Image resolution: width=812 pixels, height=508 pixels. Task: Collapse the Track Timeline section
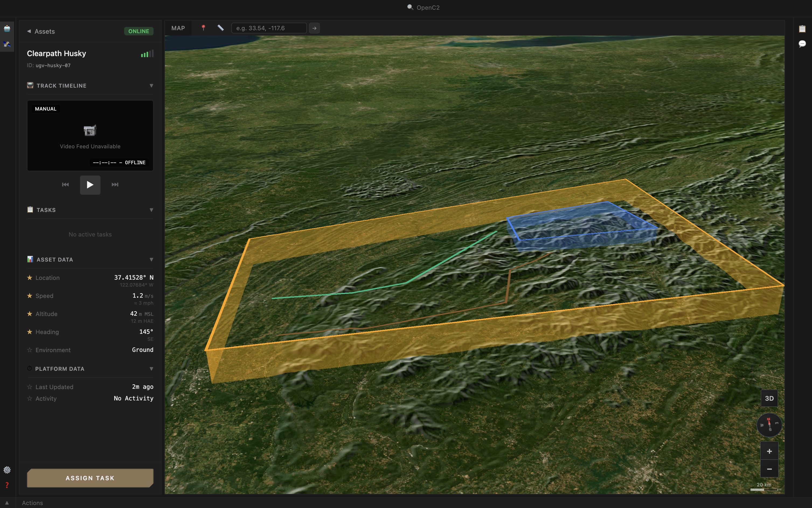151,86
